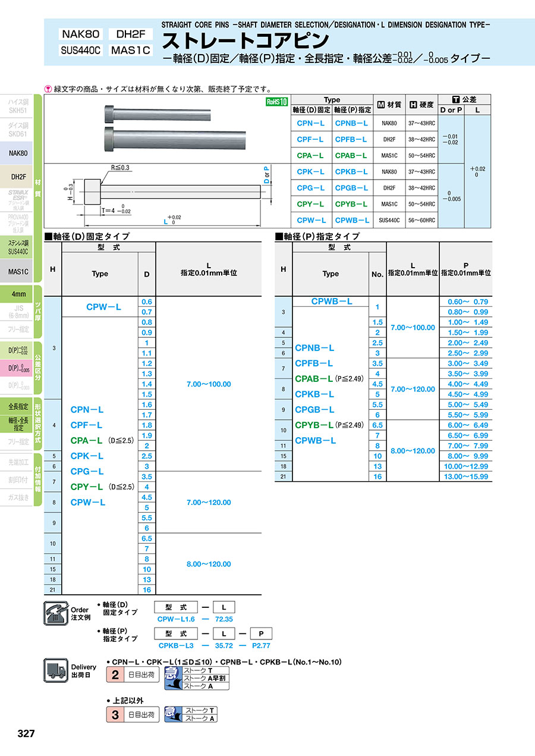The width and height of the screenshot is (535, 756).
Task: Click the CPKB-L3 order example code
Action: click(176, 645)
